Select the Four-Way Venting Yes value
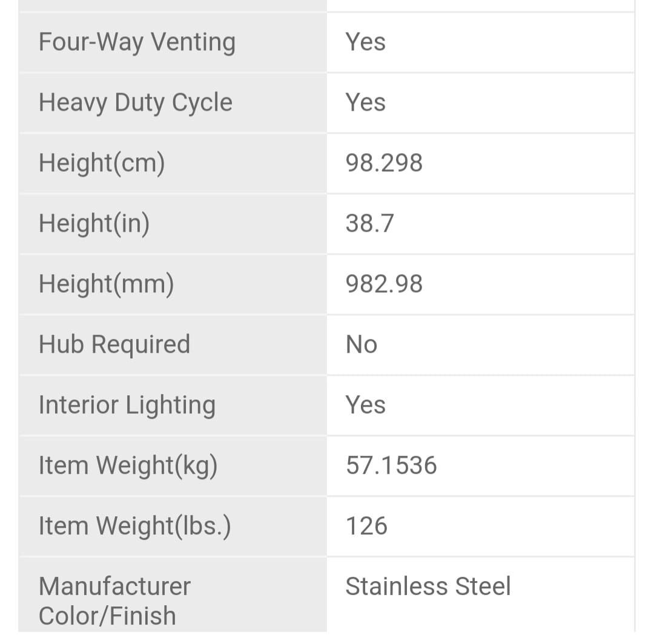This screenshot has width=654, height=644. (x=365, y=42)
